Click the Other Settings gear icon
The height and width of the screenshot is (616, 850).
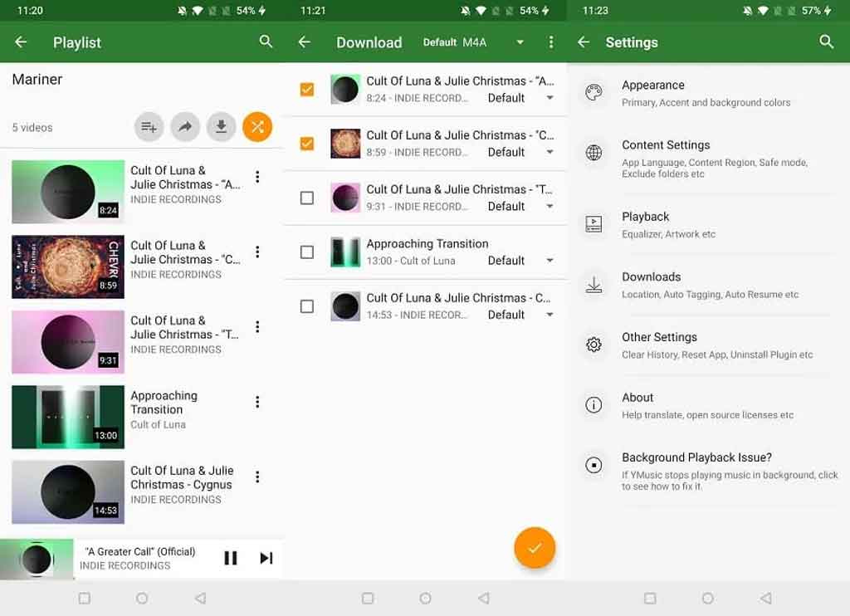pyautogui.click(x=594, y=345)
